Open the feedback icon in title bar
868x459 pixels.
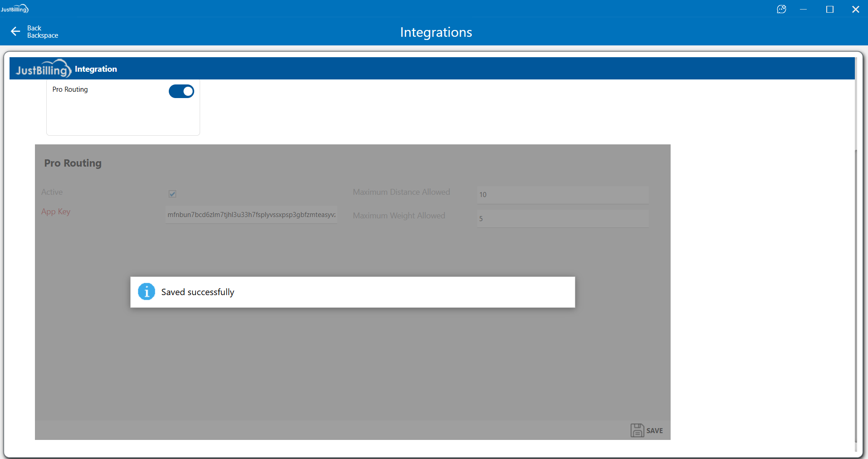(x=781, y=9)
